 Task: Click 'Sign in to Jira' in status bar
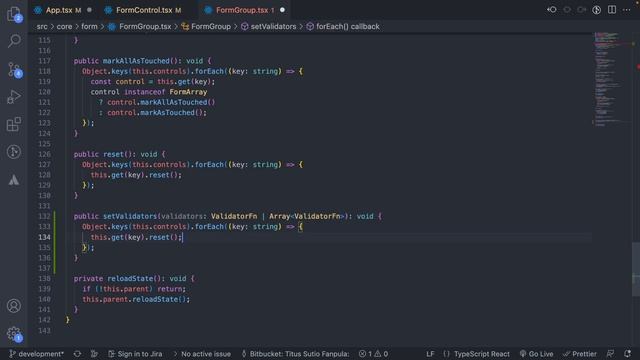coord(135,354)
